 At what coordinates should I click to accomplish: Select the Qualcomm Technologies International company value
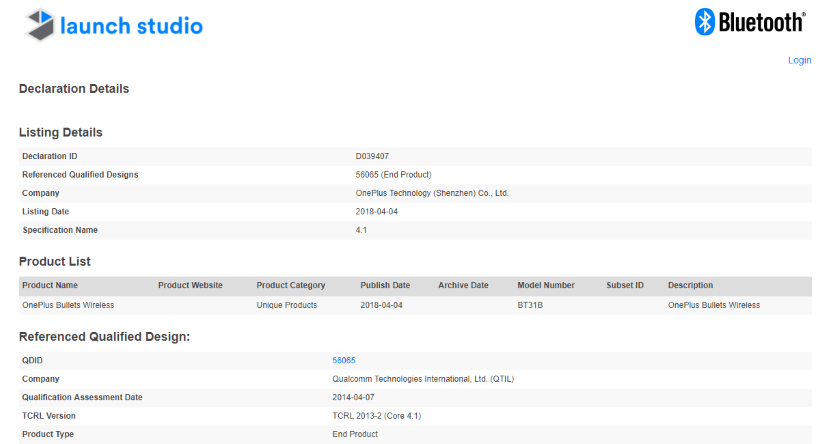pos(423,379)
